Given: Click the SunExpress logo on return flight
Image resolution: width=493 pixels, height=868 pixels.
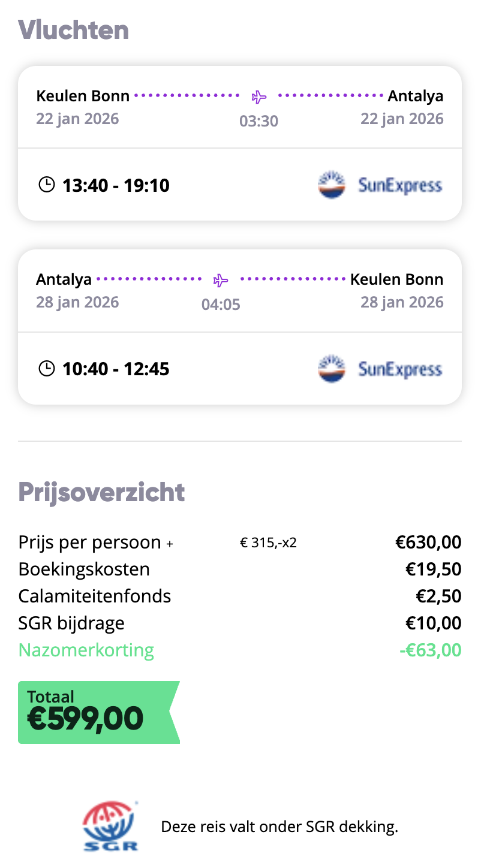Looking at the screenshot, I should coord(380,368).
